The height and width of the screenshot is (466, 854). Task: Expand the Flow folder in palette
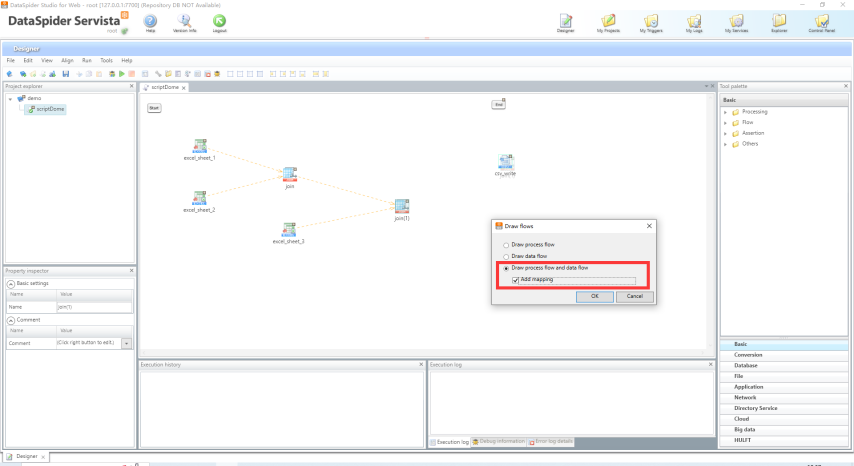pyautogui.click(x=725, y=123)
